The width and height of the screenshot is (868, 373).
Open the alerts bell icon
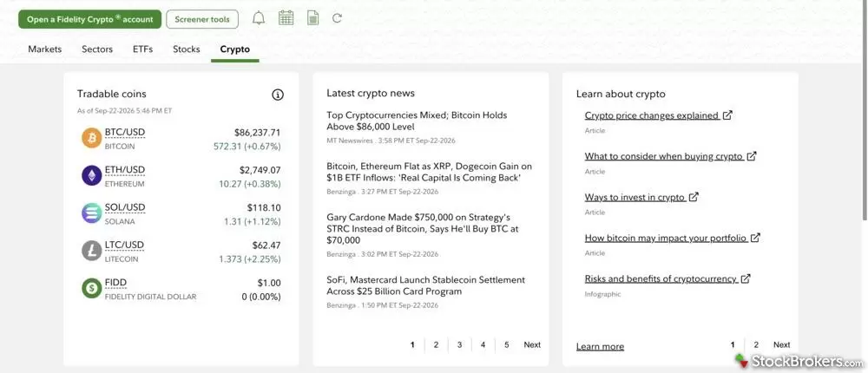click(x=259, y=18)
